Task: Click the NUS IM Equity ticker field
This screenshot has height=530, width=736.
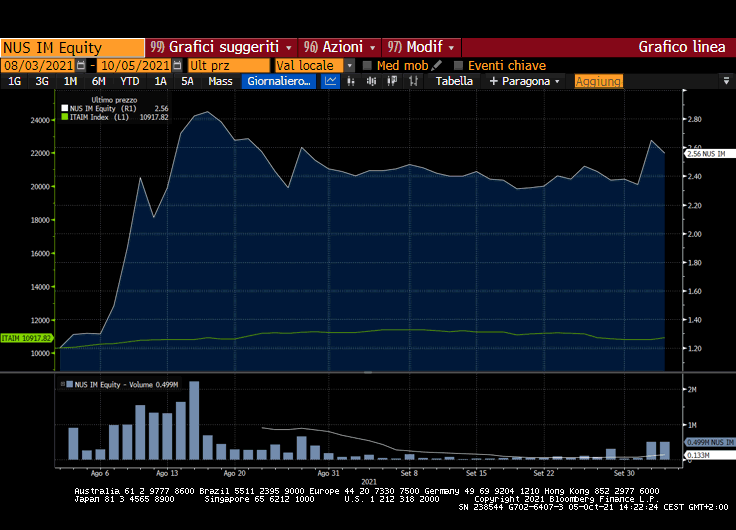Action: (72, 47)
